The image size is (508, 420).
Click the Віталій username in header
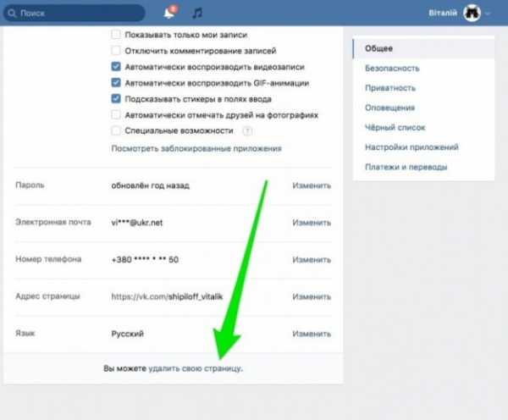click(443, 13)
